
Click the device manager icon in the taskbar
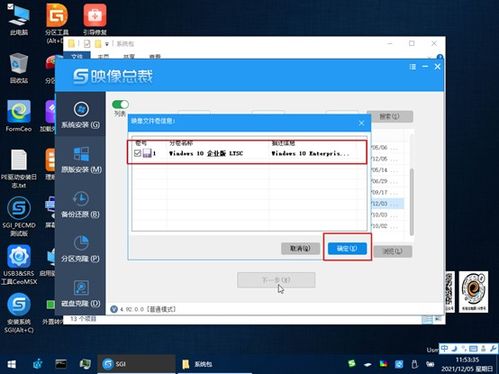[x=85, y=364]
